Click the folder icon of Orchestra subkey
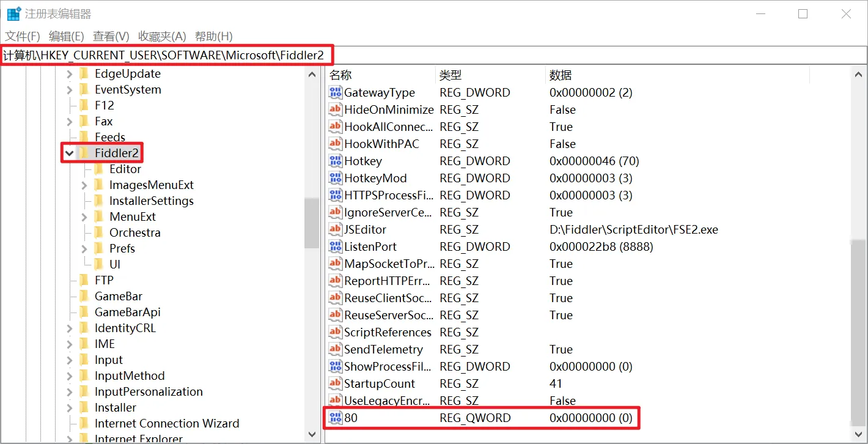The image size is (868, 444). pos(99,232)
